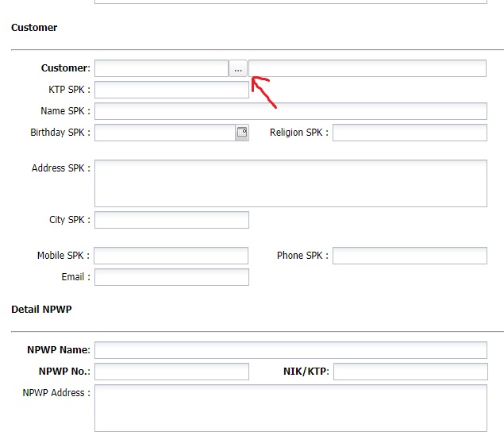Focus the Customer code input field
This screenshot has width=504, height=447.
coord(161,69)
